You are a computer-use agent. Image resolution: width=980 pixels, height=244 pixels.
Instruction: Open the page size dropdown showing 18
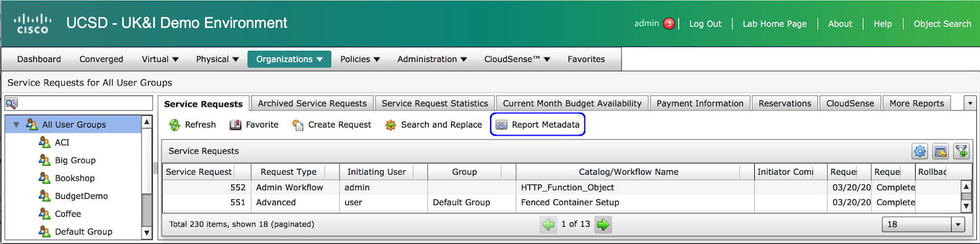[923, 224]
